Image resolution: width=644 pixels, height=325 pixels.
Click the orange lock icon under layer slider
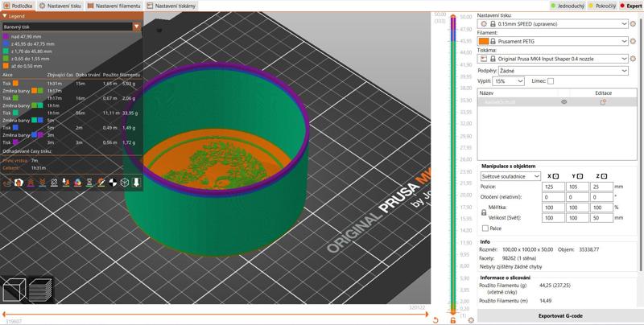coord(453,320)
